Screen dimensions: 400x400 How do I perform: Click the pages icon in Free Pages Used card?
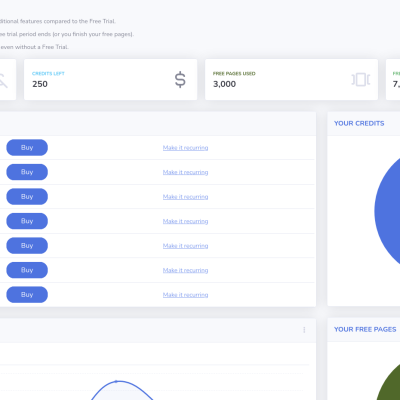click(361, 80)
